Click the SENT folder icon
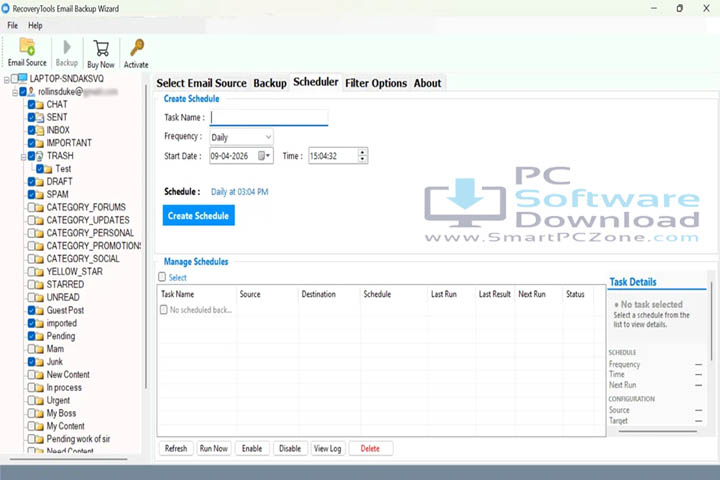720x480 pixels. coord(40,118)
